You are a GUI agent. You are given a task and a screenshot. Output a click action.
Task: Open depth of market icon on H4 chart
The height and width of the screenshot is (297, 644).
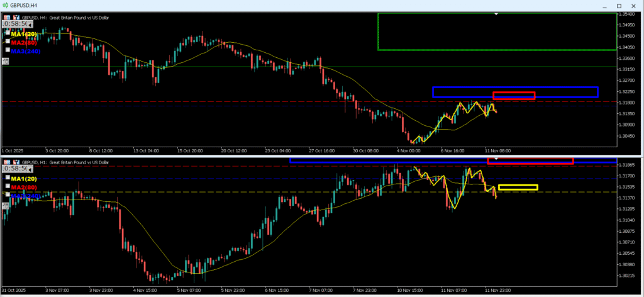(16, 18)
